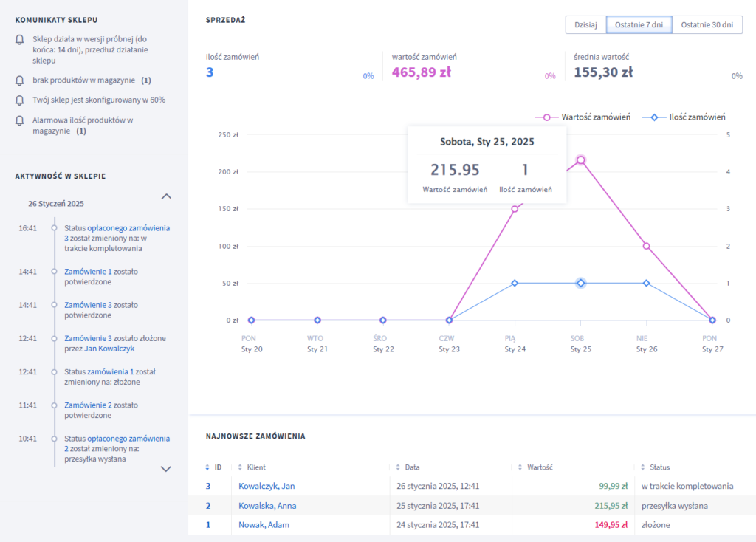Open the Jan Kowalczyk customer link in the activity feed

(x=109, y=349)
